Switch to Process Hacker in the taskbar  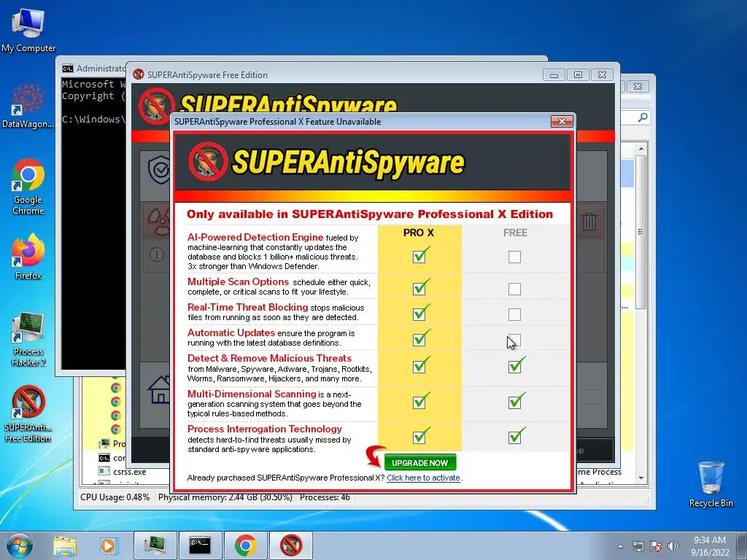coord(155,545)
